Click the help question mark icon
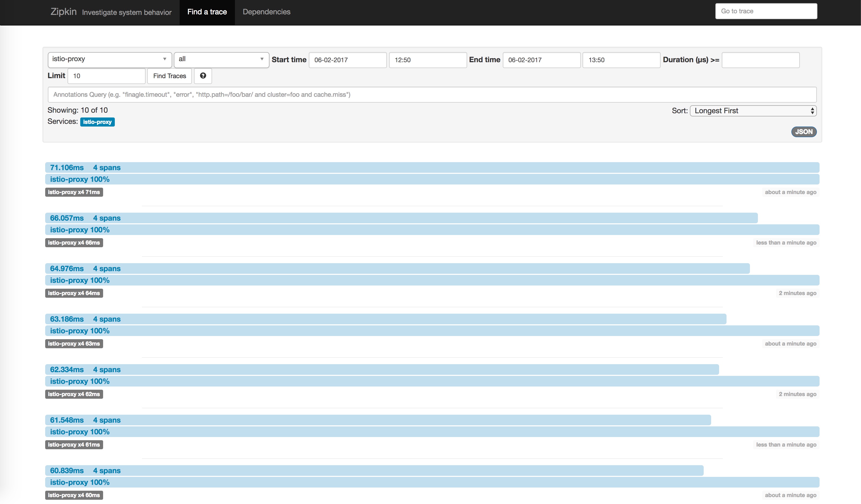The height and width of the screenshot is (504, 861). [x=203, y=75]
